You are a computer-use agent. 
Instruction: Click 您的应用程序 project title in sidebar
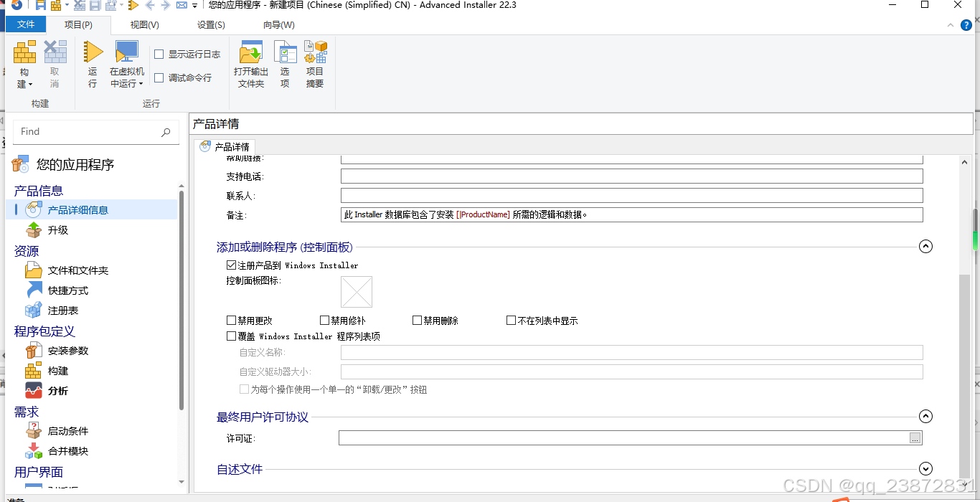click(x=75, y=165)
